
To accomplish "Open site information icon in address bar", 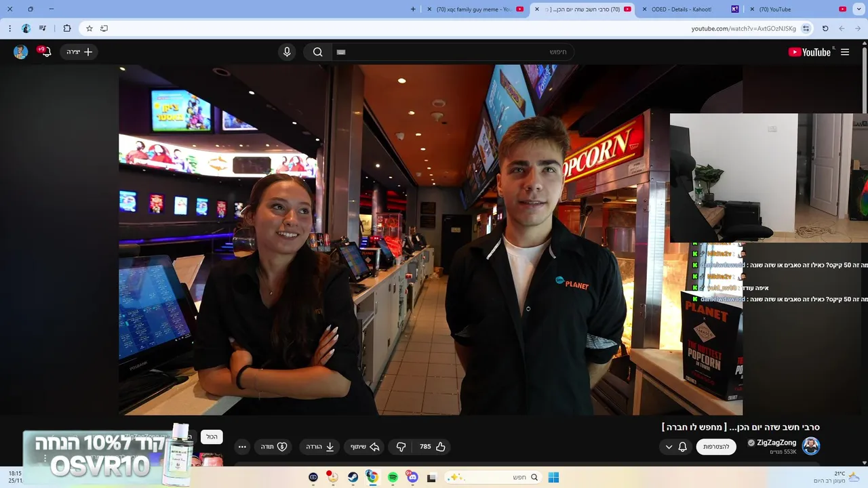I will (x=806, y=28).
